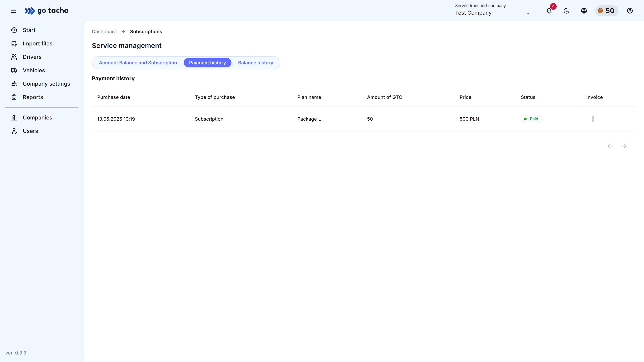Click the Companies building icon
644x362 pixels.
click(x=14, y=118)
